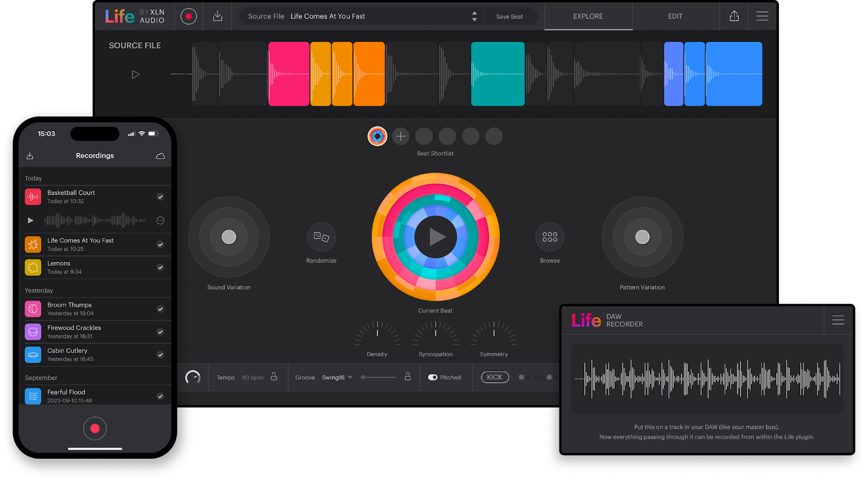
Task: Tap the Basketball Court phone waveform preview
Action: click(x=95, y=220)
